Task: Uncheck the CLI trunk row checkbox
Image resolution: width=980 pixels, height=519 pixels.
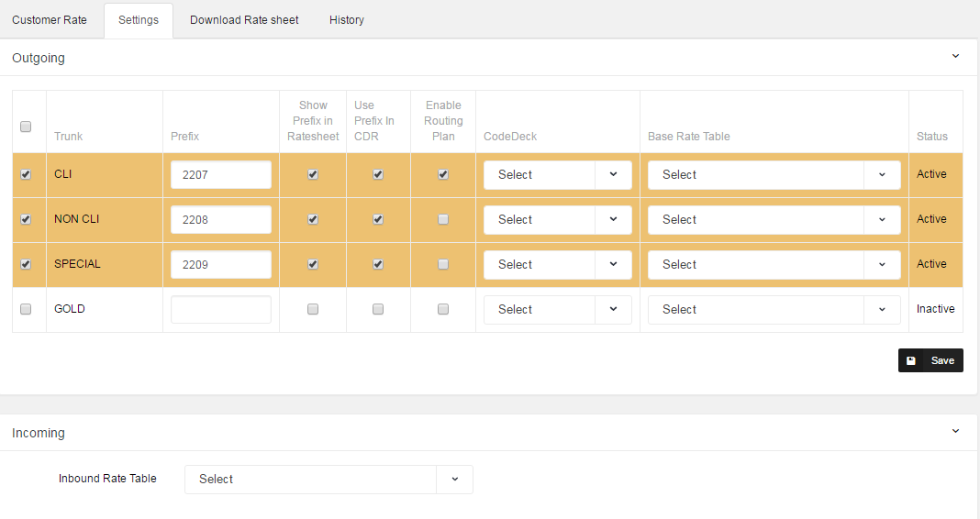Action: [x=26, y=174]
